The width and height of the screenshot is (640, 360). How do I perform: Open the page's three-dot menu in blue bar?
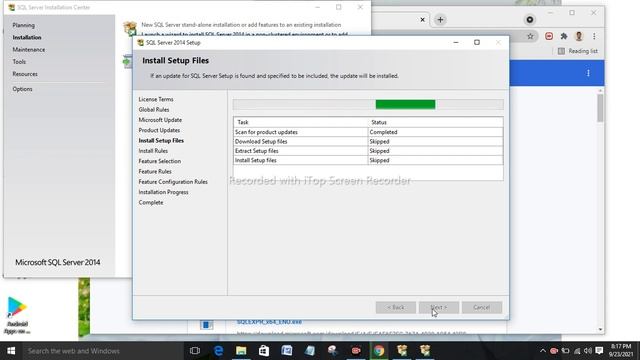click(588, 73)
